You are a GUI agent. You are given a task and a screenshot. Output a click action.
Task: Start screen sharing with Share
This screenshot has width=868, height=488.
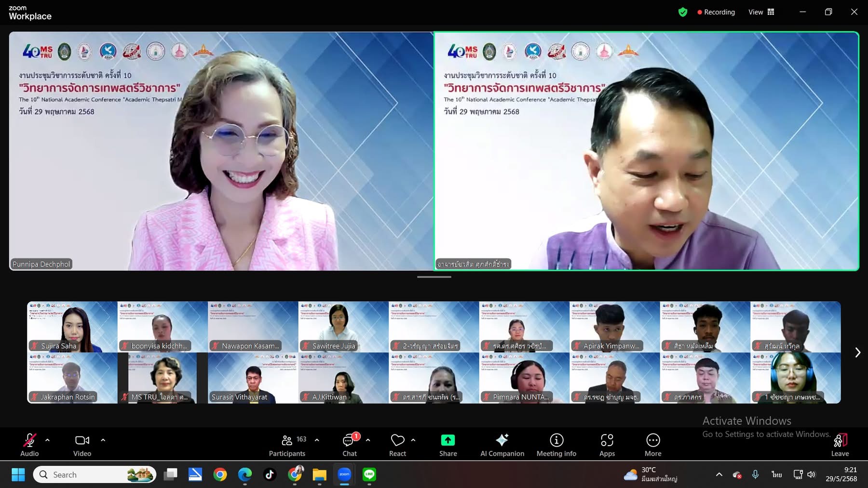448,445
